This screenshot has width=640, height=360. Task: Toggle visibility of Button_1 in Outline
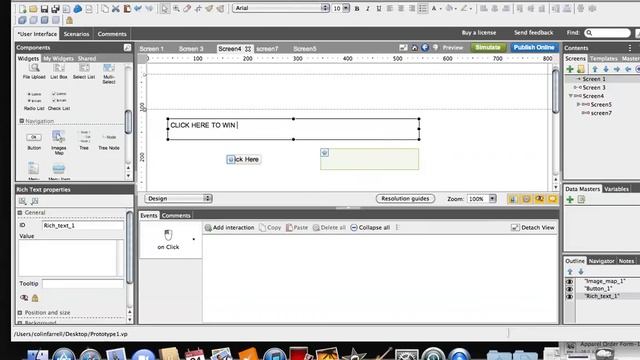click(x=569, y=289)
